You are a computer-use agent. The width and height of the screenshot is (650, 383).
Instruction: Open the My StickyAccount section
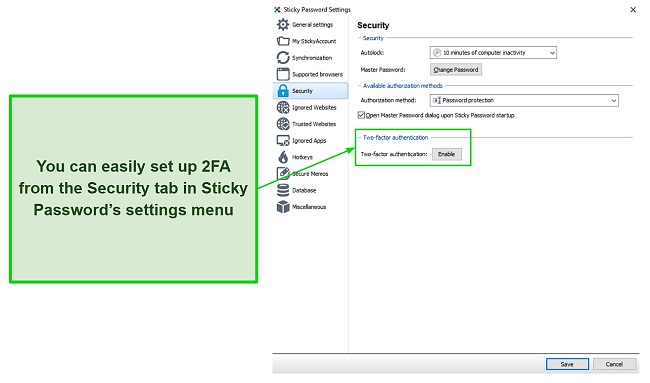click(x=310, y=41)
